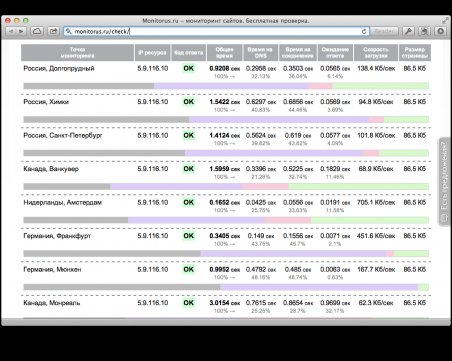
Task: Click the middle extension icon beside the key
Action: pos(424,31)
